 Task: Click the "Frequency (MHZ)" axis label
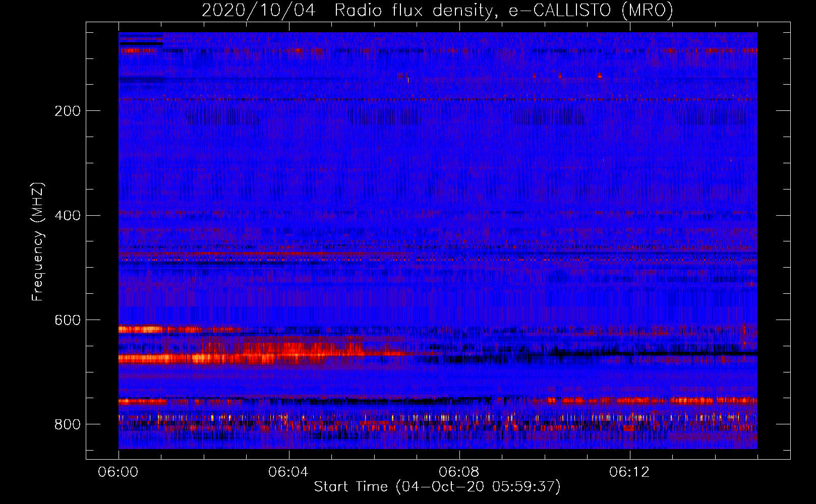point(38,241)
